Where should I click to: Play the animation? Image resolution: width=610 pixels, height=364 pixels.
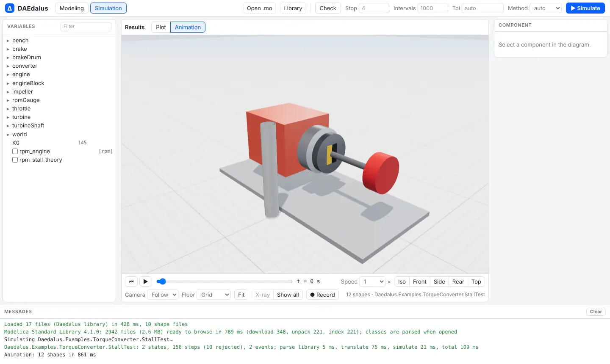(145, 281)
